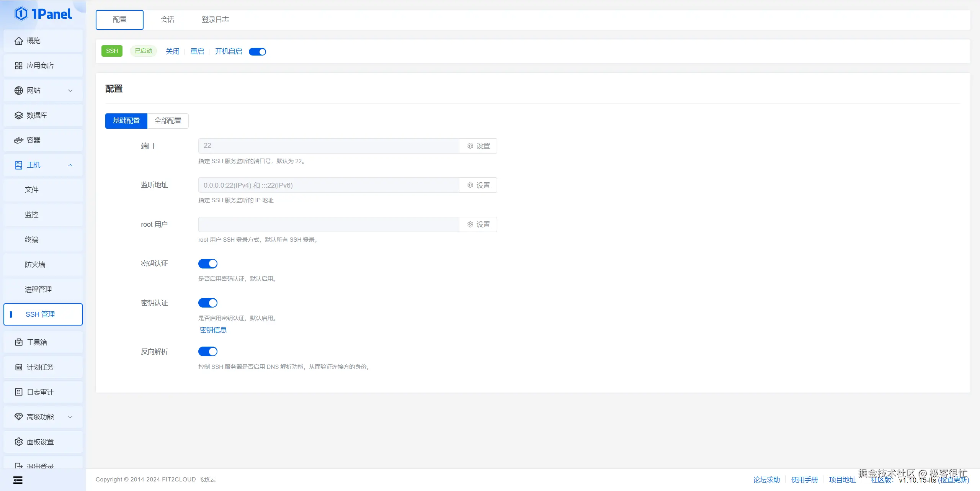Switch to the 登录日志 tab

[x=215, y=20]
